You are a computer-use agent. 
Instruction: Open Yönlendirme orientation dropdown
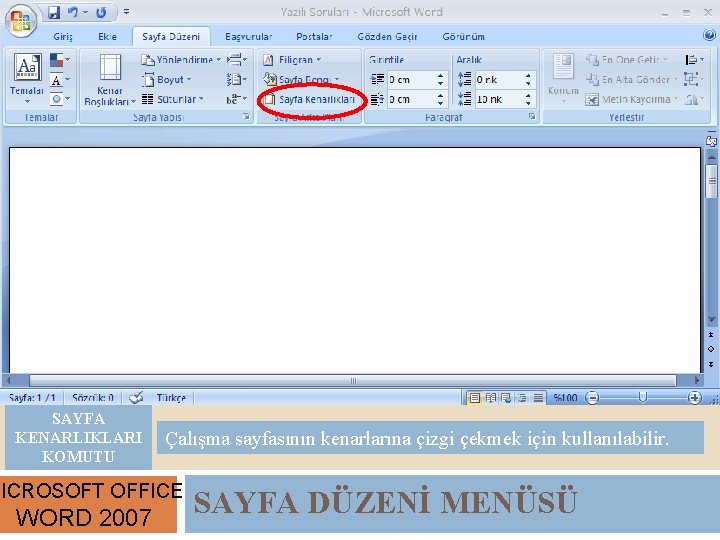181,60
